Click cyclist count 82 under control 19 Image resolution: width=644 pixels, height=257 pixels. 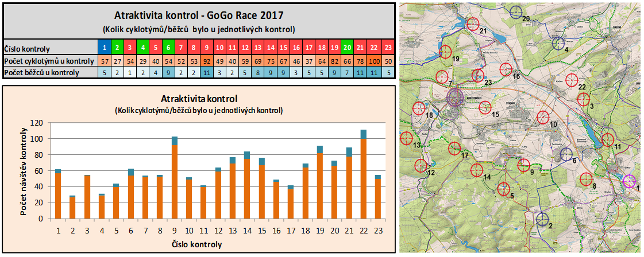334,61
